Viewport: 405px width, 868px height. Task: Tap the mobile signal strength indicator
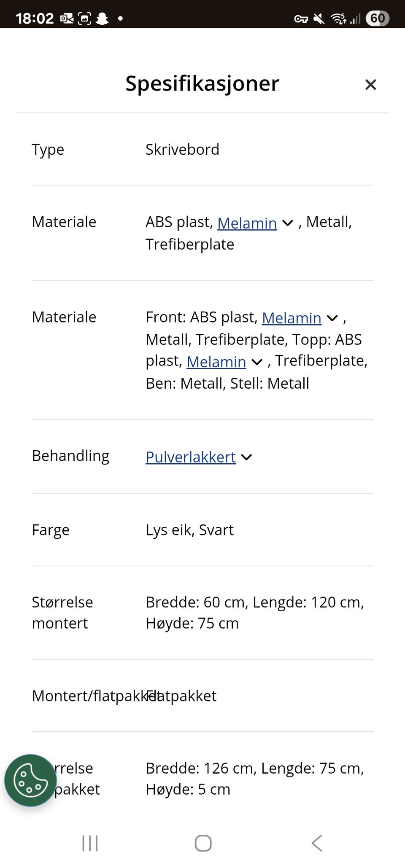354,18
